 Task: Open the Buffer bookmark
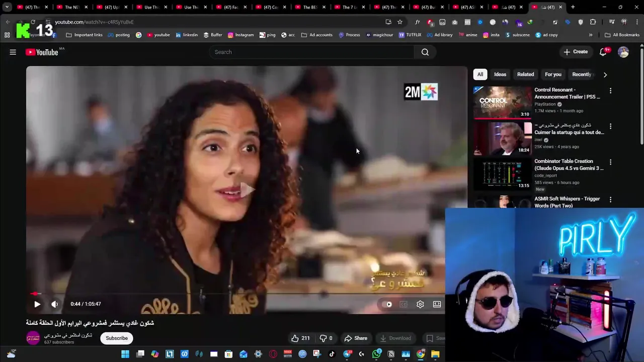(x=213, y=35)
